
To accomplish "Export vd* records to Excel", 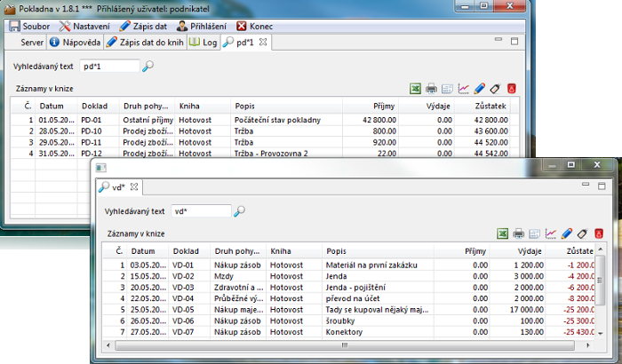I will coord(502,233).
